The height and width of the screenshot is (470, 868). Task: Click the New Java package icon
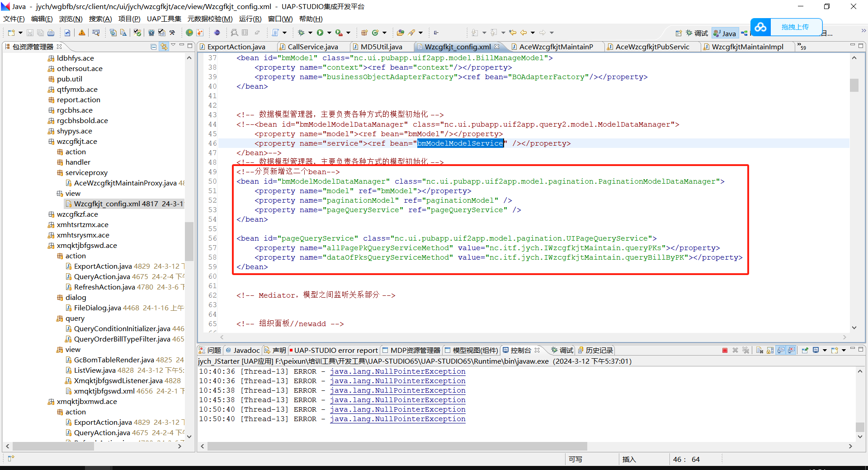click(x=364, y=33)
